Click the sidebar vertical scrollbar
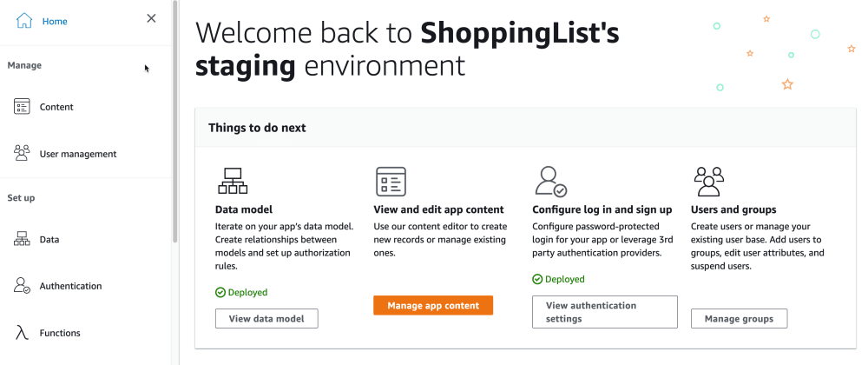The width and height of the screenshot is (868, 365). pos(175,122)
